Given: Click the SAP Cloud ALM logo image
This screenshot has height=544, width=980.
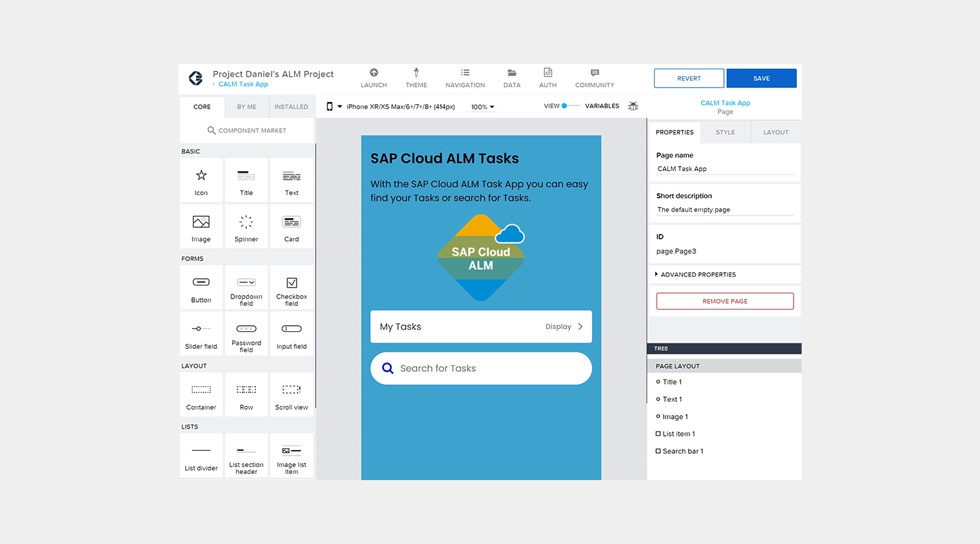Looking at the screenshot, I should click(x=481, y=257).
